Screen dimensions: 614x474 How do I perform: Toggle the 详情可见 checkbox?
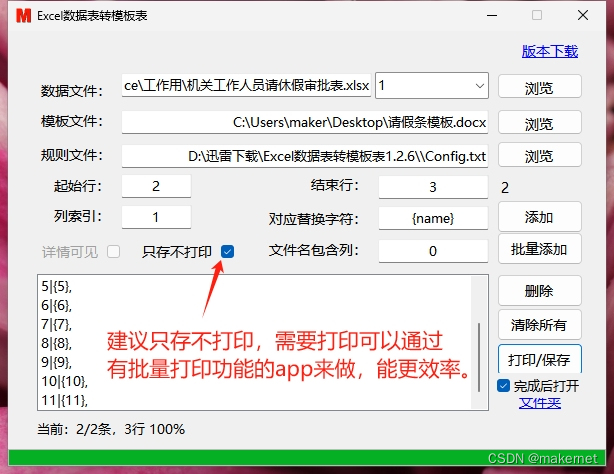click(114, 251)
